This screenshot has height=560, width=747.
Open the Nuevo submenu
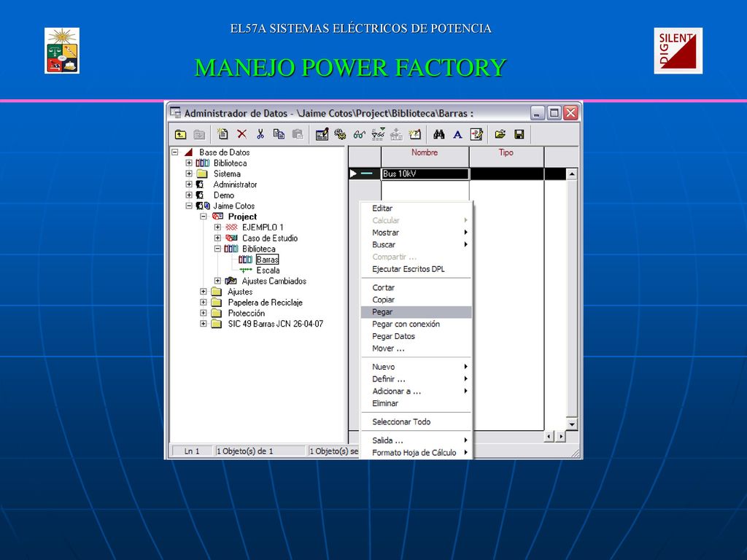(x=417, y=367)
